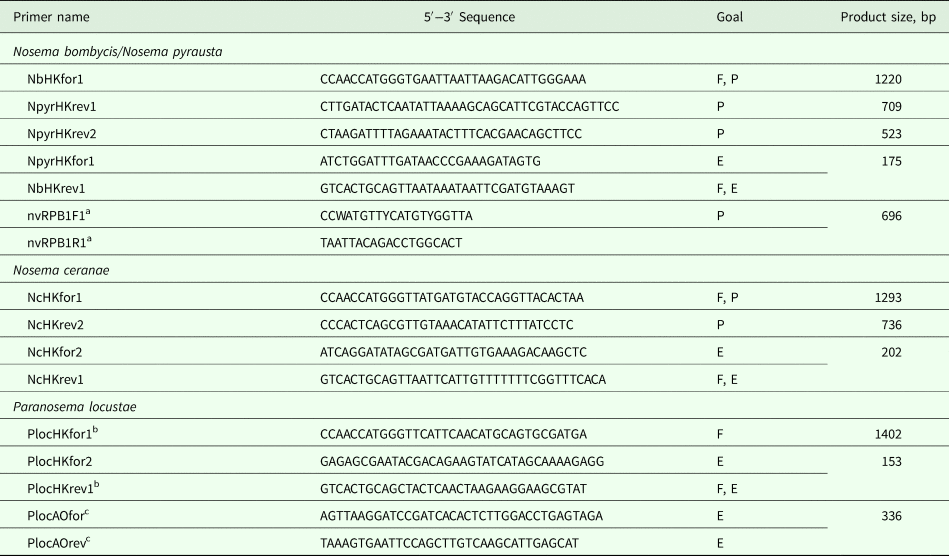
Task: Click the NcHKrev2 primer row name
Action: click(55, 324)
